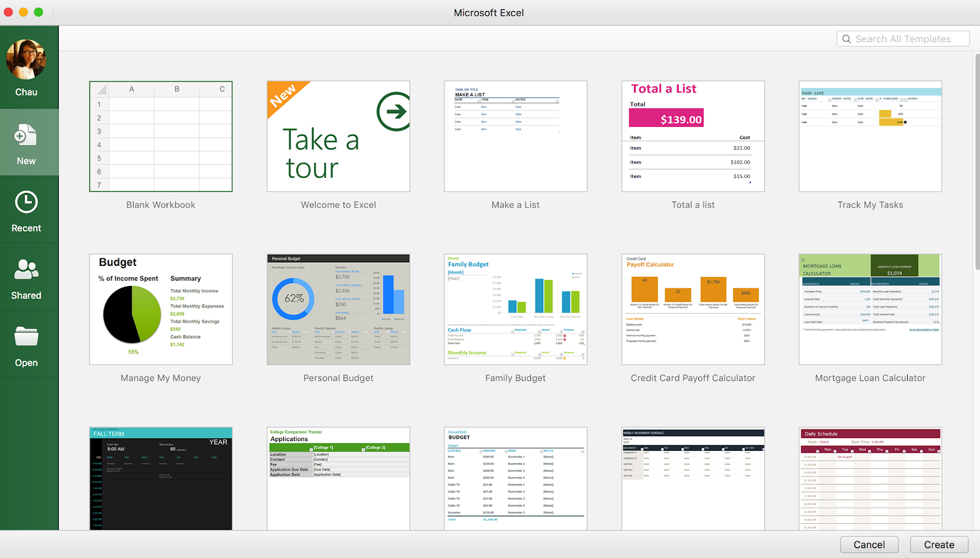Click the Open folder icon
The height and width of the screenshot is (558, 980).
pyautogui.click(x=26, y=336)
